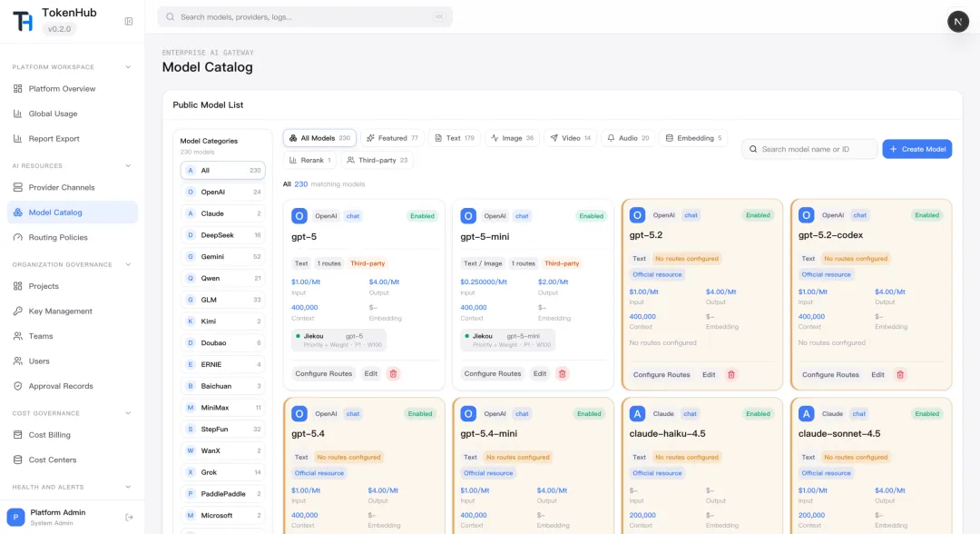
Task: Click the OpenAI logo on the gpt-5 card
Action: 299,216
